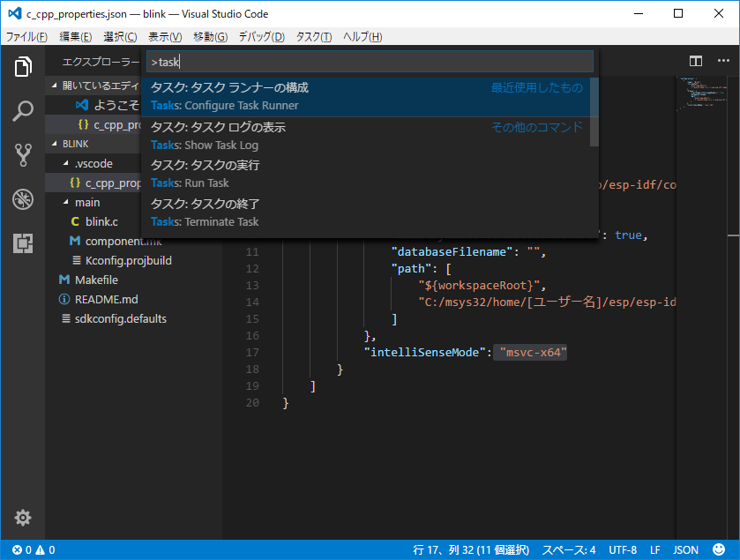
Task: Select blink.c C file icon row
Action: pos(133,221)
